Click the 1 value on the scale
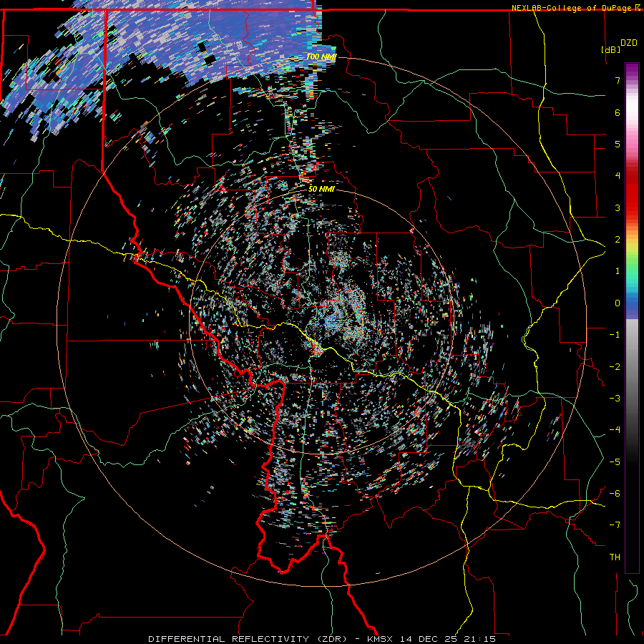 pyautogui.click(x=618, y=271)
